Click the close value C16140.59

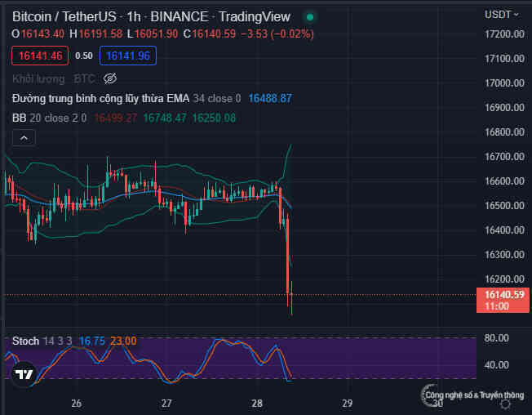[x=210, y=34]
